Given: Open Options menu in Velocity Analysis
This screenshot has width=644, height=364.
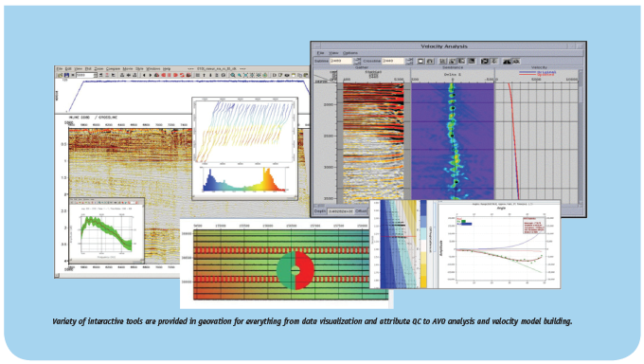Looking at the screenshot, I should click(x=349, y=53).
